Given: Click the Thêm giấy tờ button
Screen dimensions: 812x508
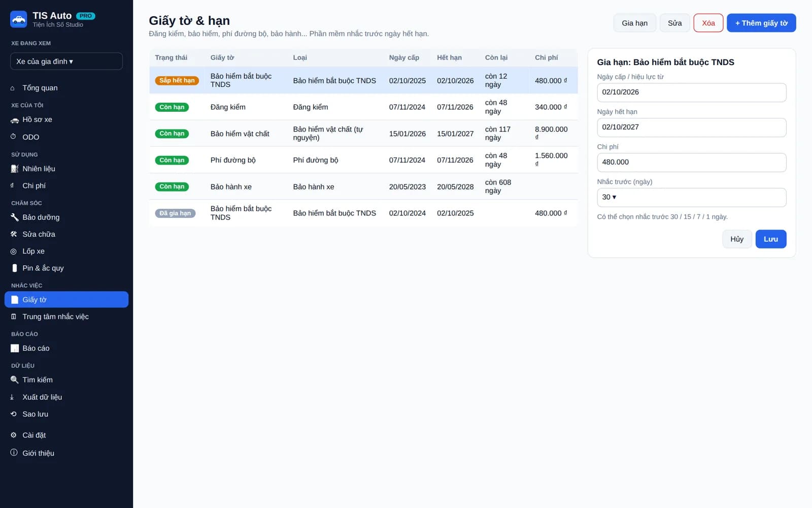Looking at the screenshot, I should 761,23.
